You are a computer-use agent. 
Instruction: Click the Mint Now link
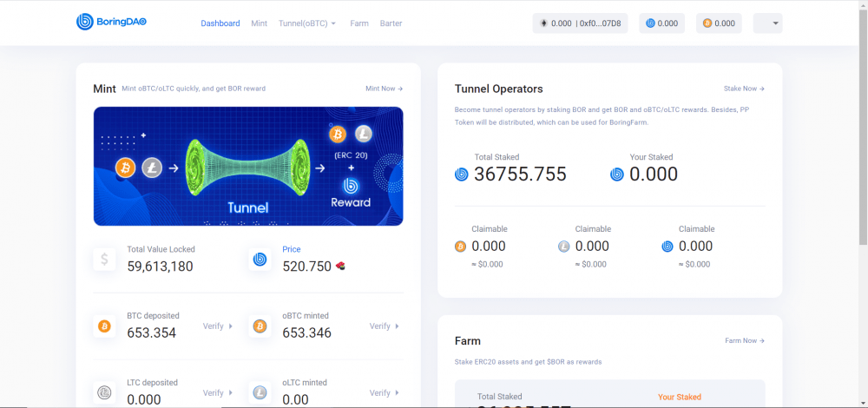385,89
